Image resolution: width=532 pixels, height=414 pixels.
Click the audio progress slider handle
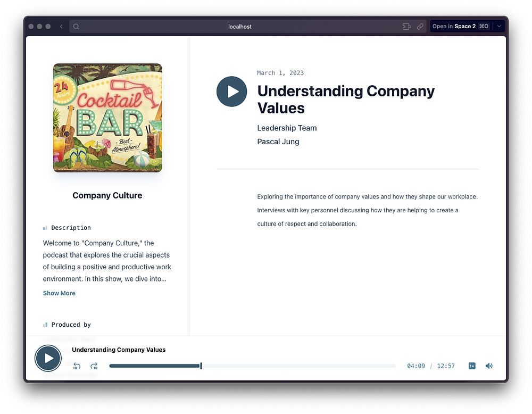[201, 366]
